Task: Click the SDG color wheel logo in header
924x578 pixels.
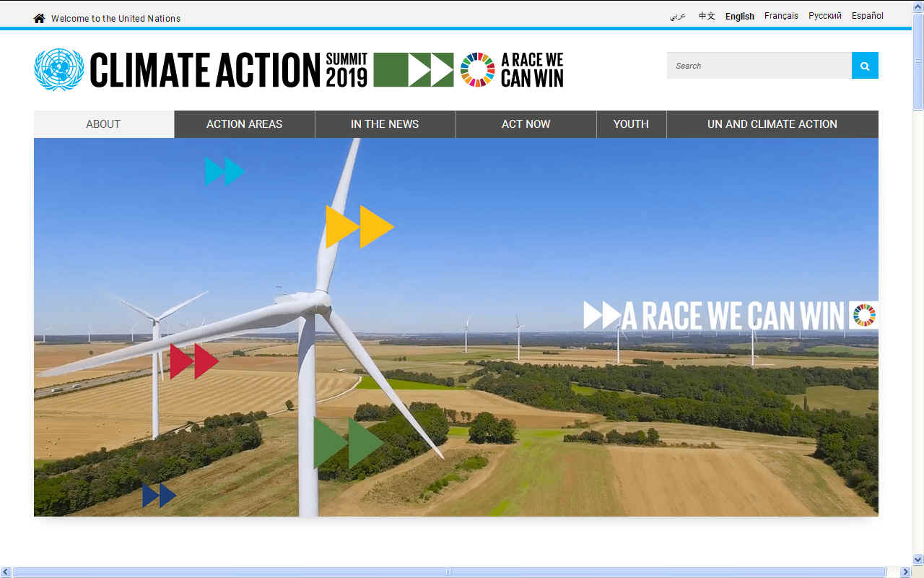Action: click(478, 69)
